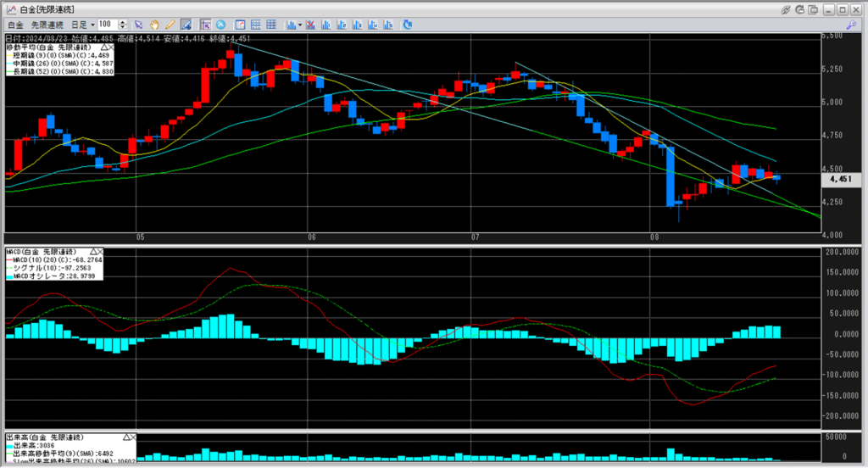Toggle the trendline drawing tool button
868x468 pixels.
[185, 25]
